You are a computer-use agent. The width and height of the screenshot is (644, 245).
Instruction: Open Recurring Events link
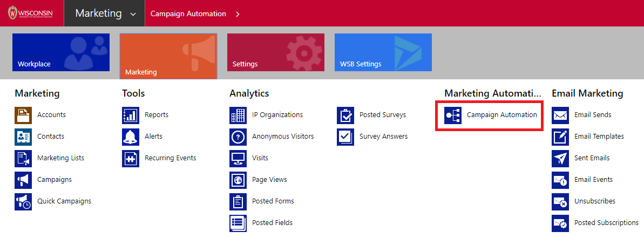tap(170, 158)
